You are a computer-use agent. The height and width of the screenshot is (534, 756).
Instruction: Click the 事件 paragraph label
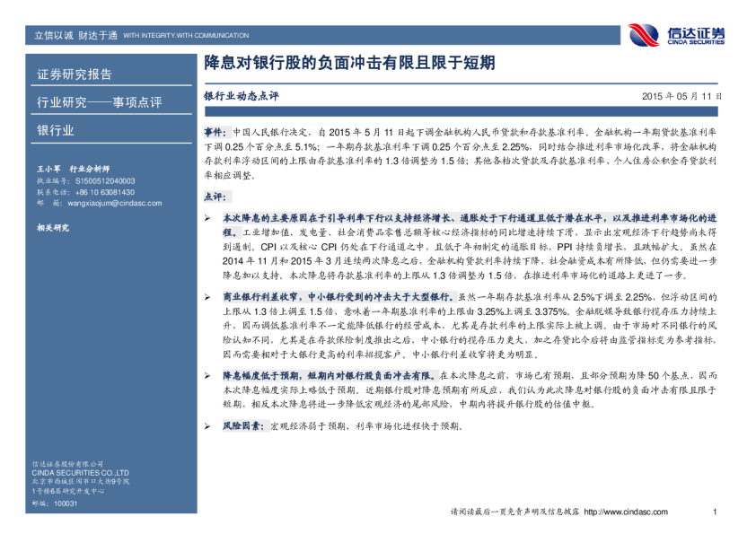(x=202, y=131)
